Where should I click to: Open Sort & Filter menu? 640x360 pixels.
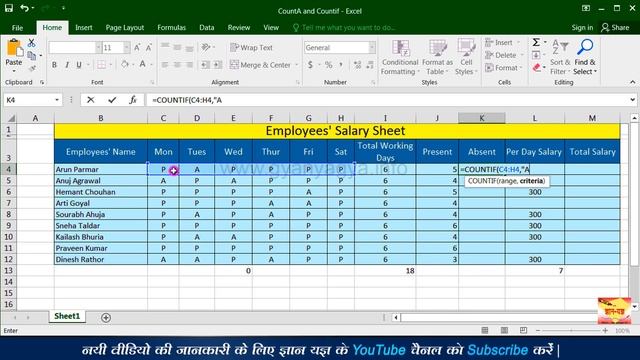click(560, 58)
